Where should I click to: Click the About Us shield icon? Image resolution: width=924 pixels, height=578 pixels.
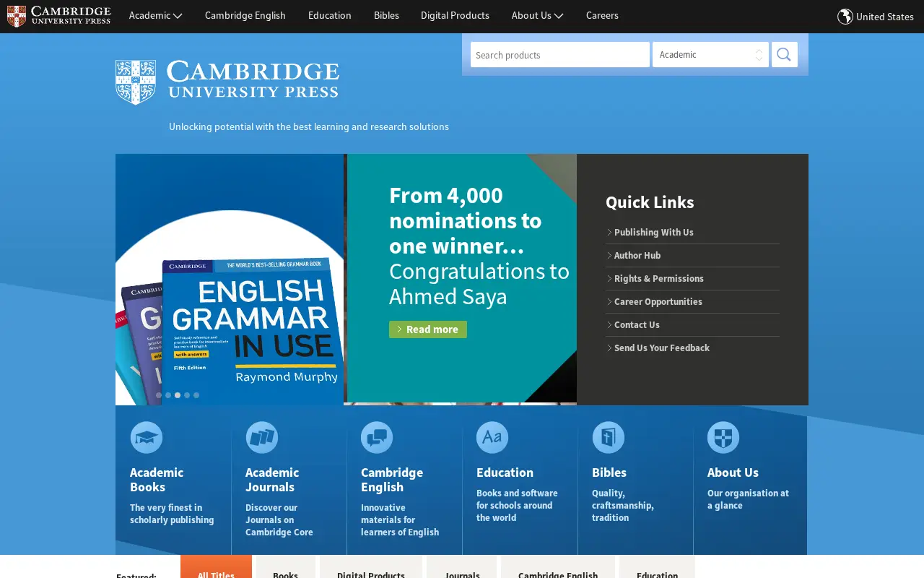pos(723,437)
